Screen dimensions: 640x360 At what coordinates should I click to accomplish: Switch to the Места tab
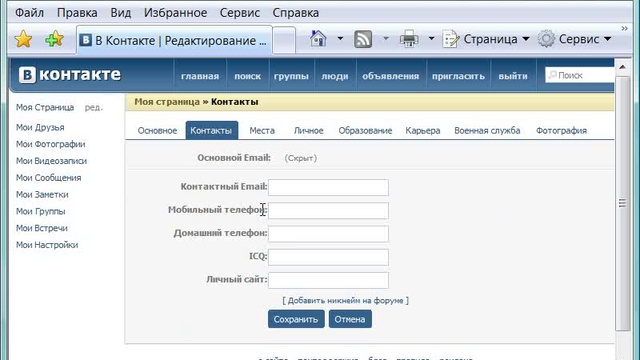coord(262,131)
